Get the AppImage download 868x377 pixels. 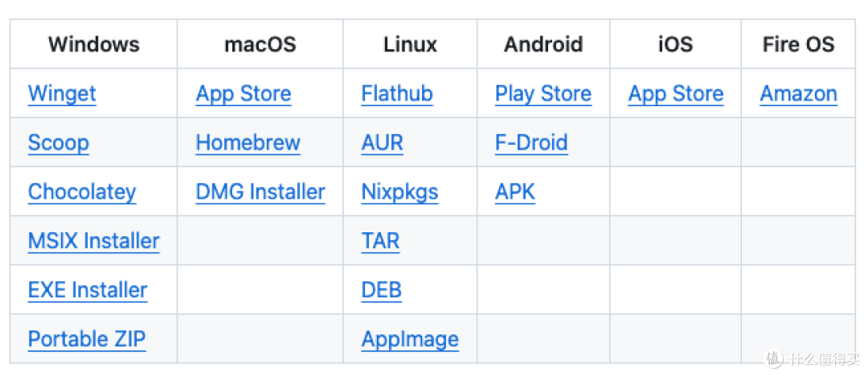click(x=410, y=338)
